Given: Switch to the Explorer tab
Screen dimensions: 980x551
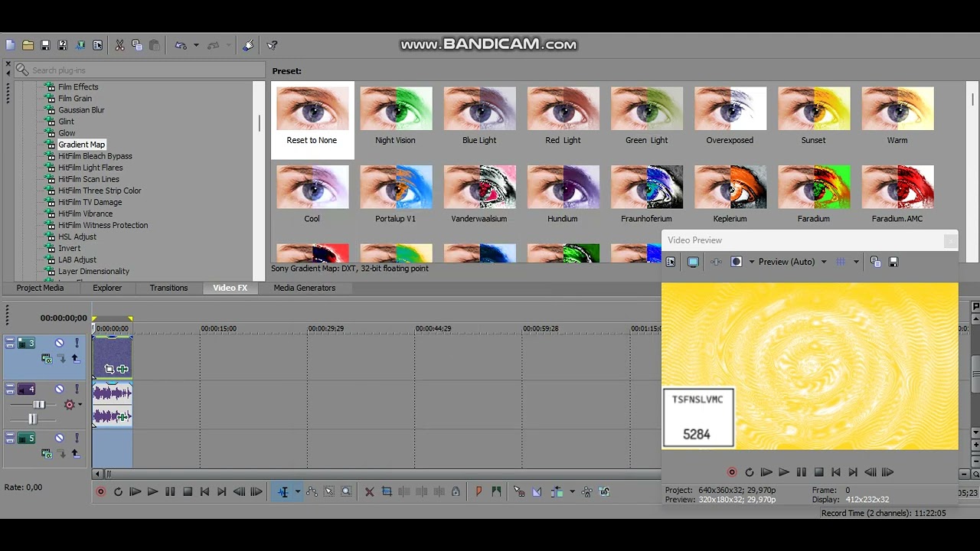Looking at the screenshot, I should (107, 288).
